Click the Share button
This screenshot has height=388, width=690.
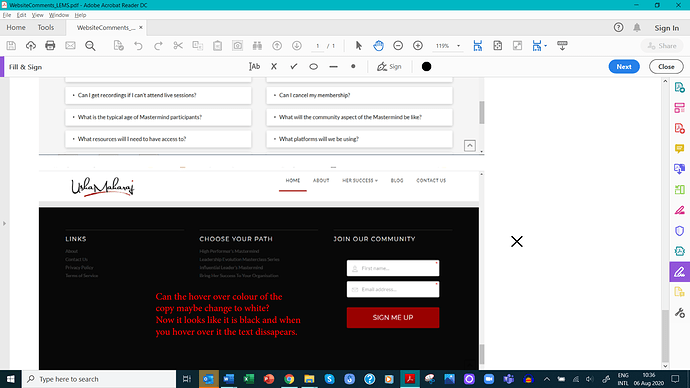tap(661, 46)
